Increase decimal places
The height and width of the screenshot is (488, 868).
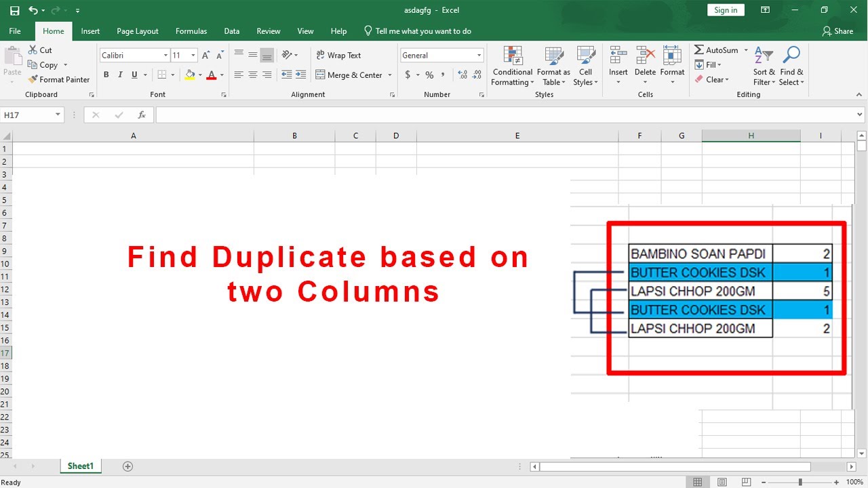click(462, 75)
